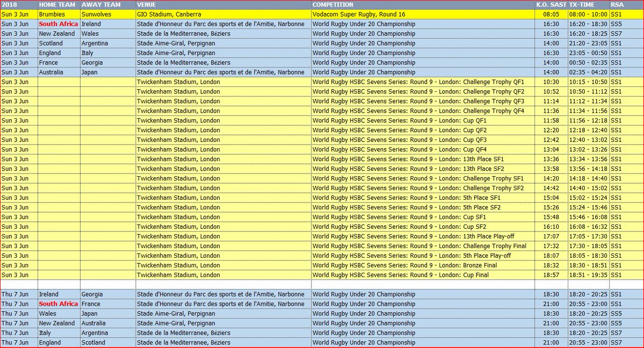
Task: Select the K.O. SAST column header
Action: [550, 5]
